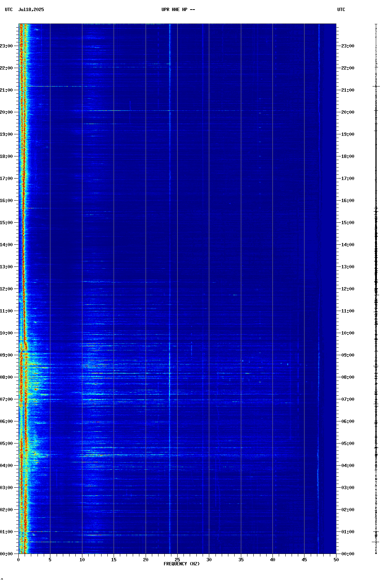The width and height of the screenshot is (392, 583).
Task: Click the left-axis 15:00 time label
Action: pos(6,223)
